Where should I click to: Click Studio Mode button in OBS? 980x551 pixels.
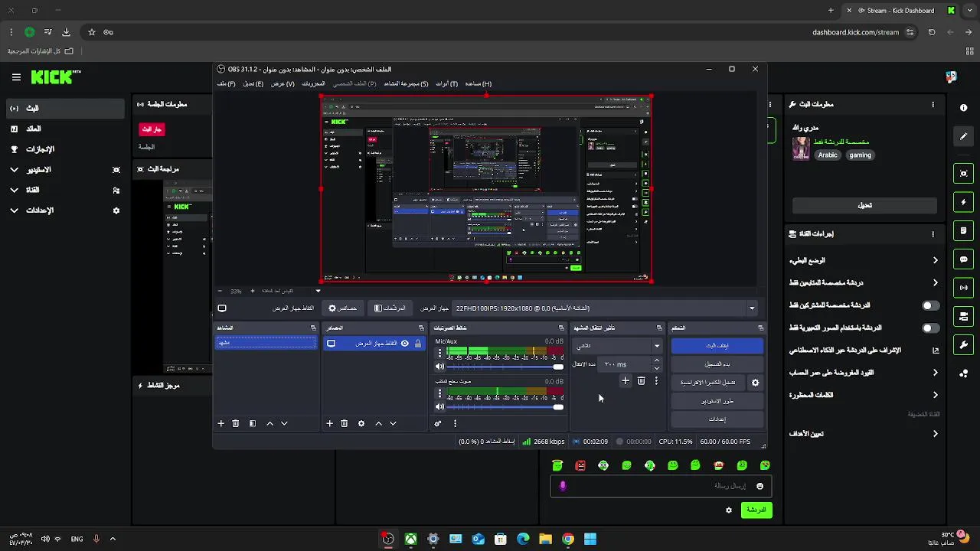coord(717,401)
